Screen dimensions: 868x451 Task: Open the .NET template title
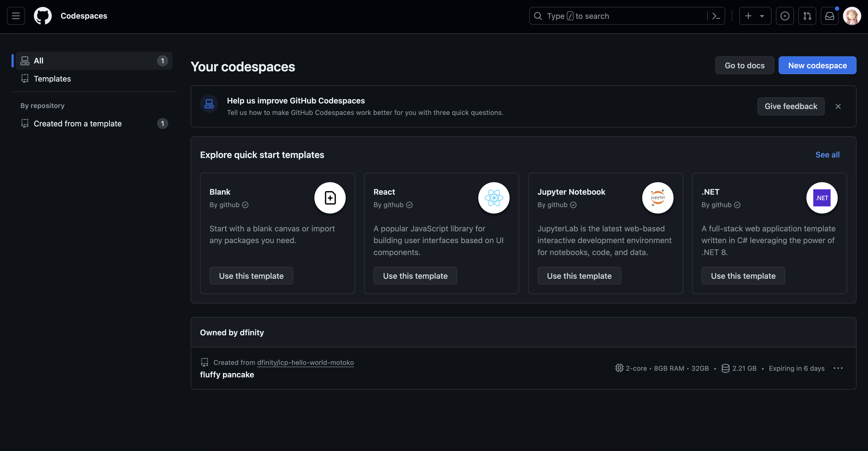[710, 192]
